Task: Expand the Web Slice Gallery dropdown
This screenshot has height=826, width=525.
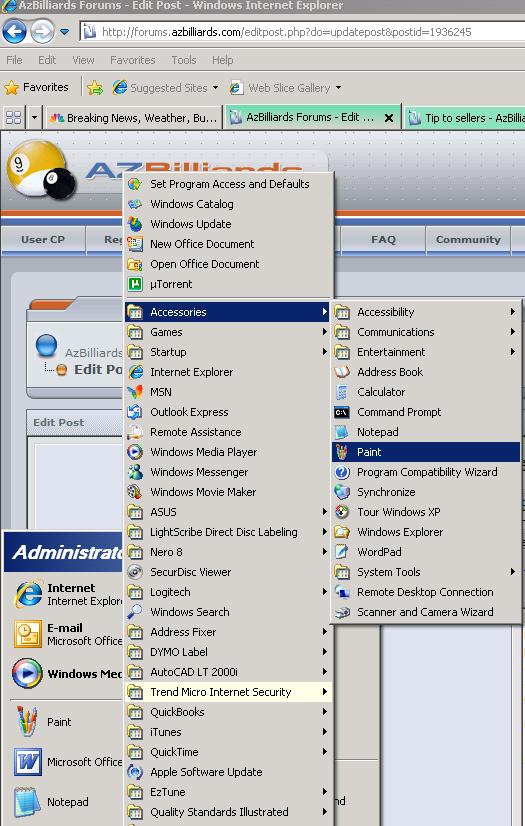Action: (x=338, y=87)
